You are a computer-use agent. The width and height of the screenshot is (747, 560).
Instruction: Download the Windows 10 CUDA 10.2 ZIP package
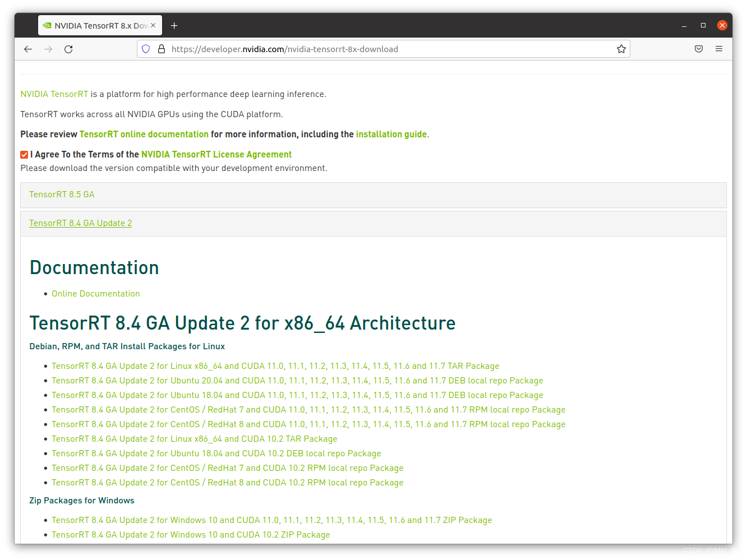click(x=191, y=534)
